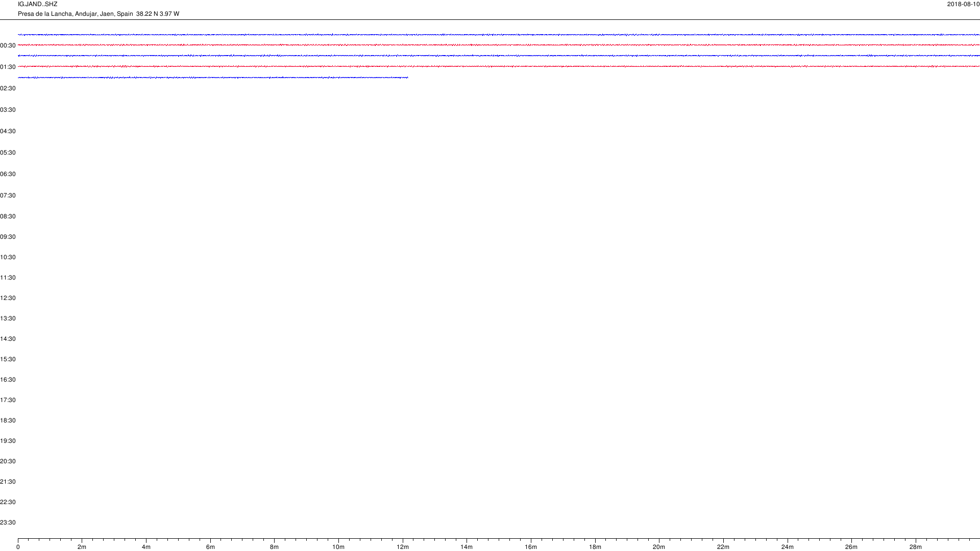Select the 09:30 time label

click(x=8, y=237)
